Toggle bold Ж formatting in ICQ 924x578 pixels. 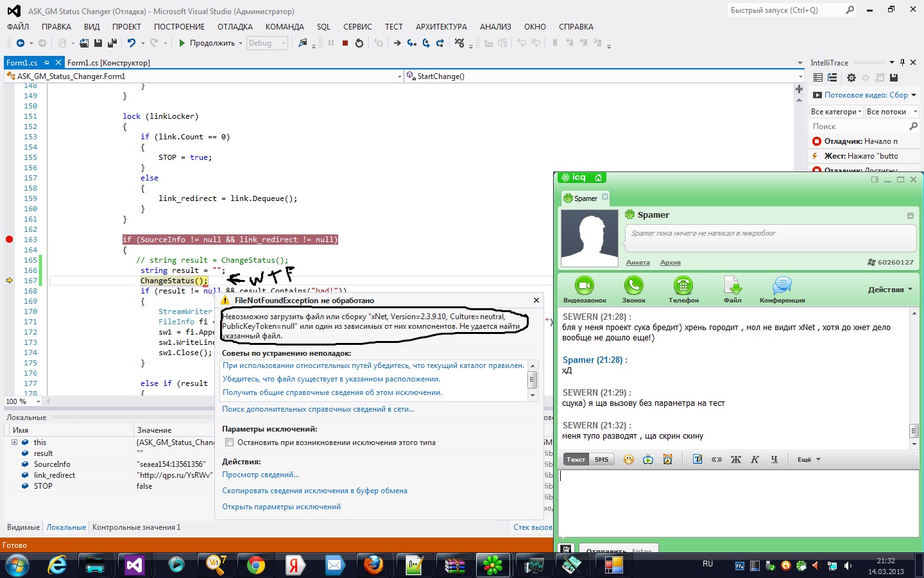click(736, 459)
